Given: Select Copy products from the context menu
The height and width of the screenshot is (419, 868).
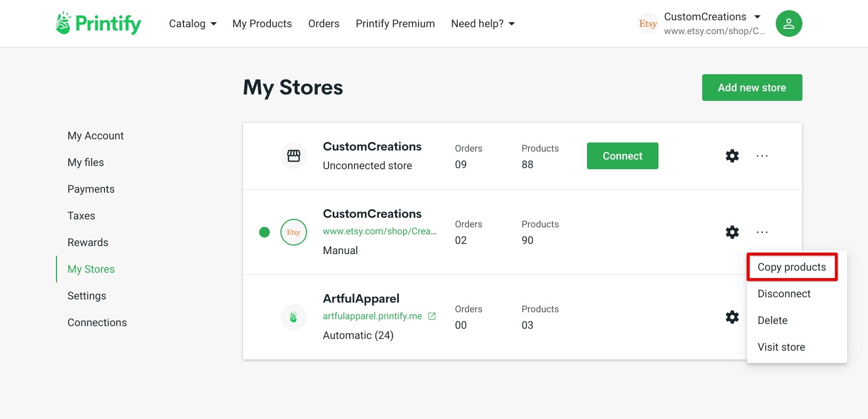Looking at the screenshot, I should (x=792, y=267).
